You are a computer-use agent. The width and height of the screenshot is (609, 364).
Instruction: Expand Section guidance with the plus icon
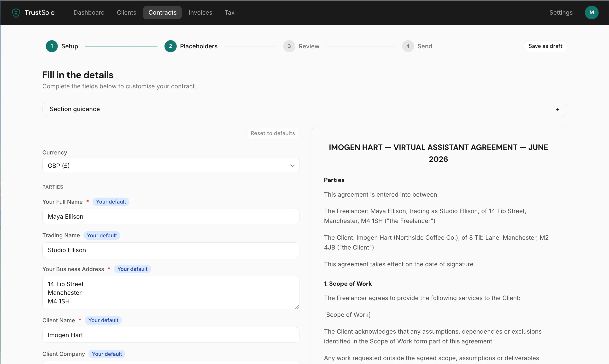(557, 109)
